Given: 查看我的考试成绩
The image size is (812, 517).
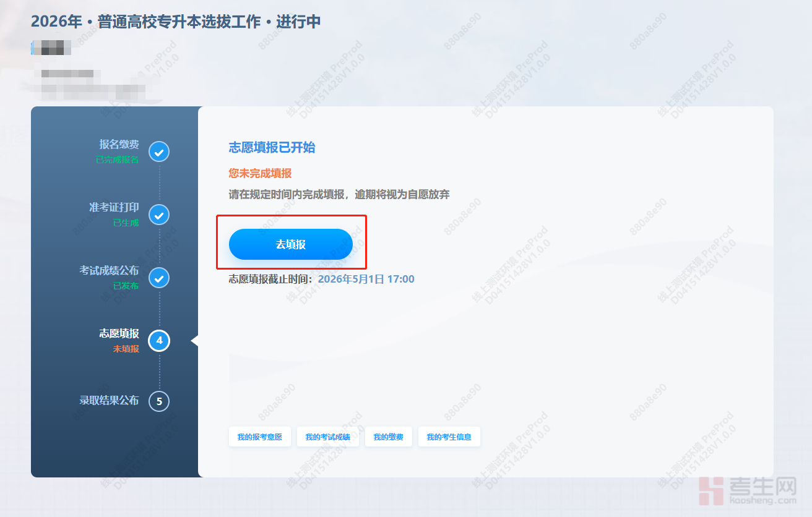Looking at the screenshot, I should (327, 437).
